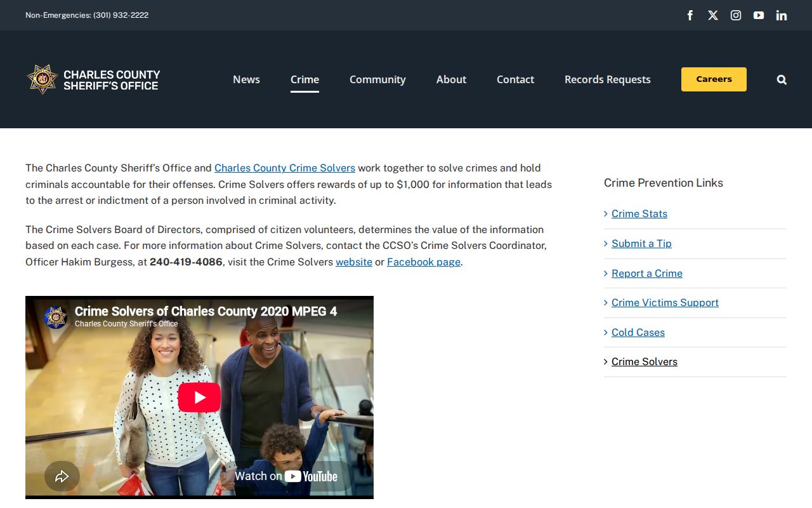The width and height of the screenshot is (812, 508).
Task: Click the share arrow on the video
Action: (62, 476)
